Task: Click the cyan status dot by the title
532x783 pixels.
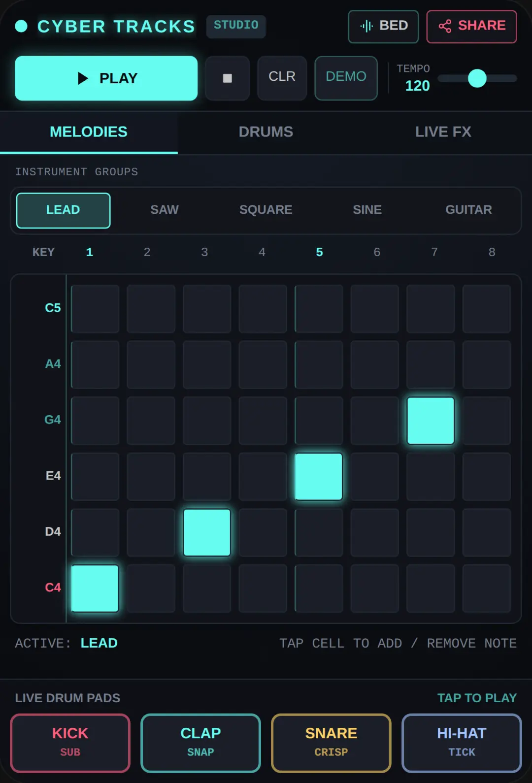Action: (21, 26)
